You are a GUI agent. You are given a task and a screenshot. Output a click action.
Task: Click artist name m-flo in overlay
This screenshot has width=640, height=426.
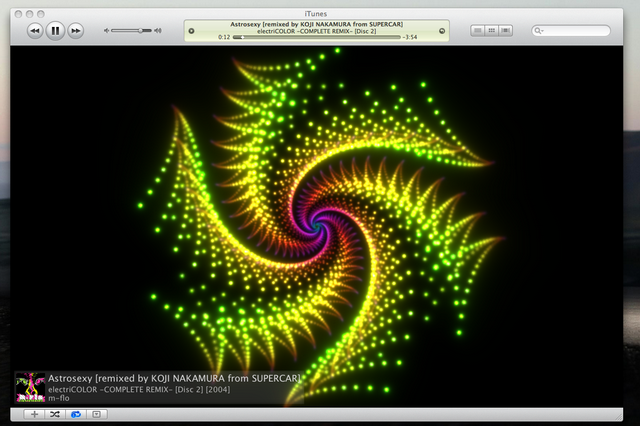[x=59, y=398]
